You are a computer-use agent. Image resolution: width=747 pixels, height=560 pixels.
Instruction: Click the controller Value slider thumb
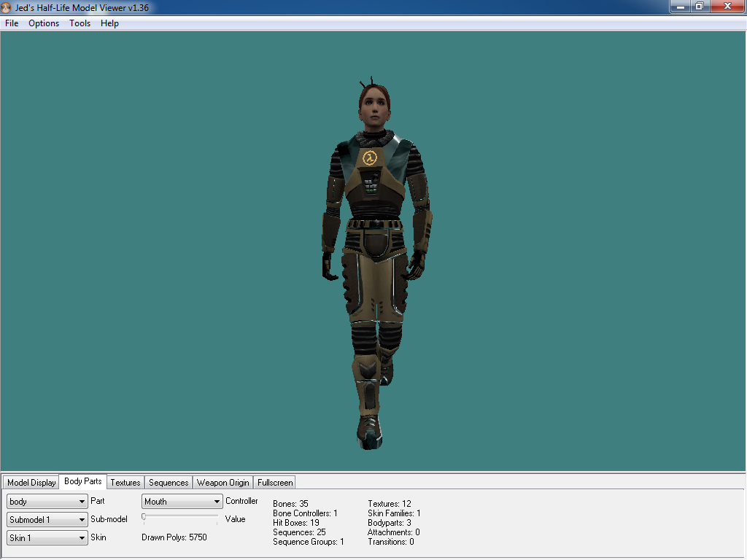click(144, 517)
